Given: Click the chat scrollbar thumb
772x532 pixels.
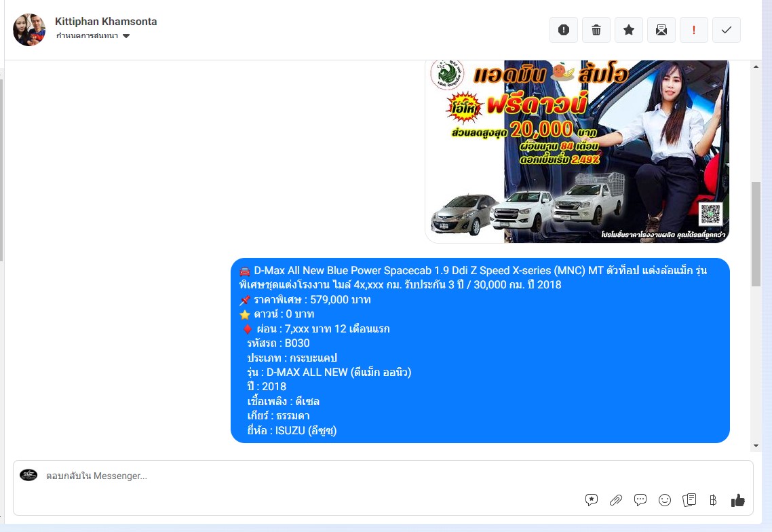Looking at the screenshot, I should pos(756,234).
